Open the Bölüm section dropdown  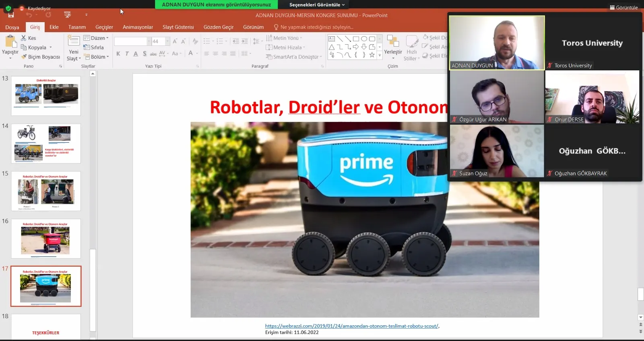pyautogui.click(x=96, y=57)
